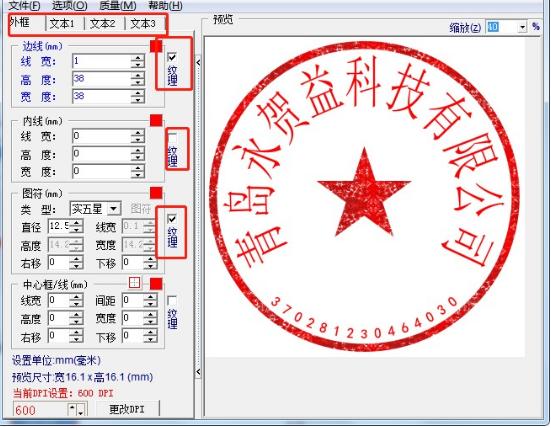Screen dimensions: 551x428
Task: Click the red 中心框/线 color swatch
Action: point(156,284)
